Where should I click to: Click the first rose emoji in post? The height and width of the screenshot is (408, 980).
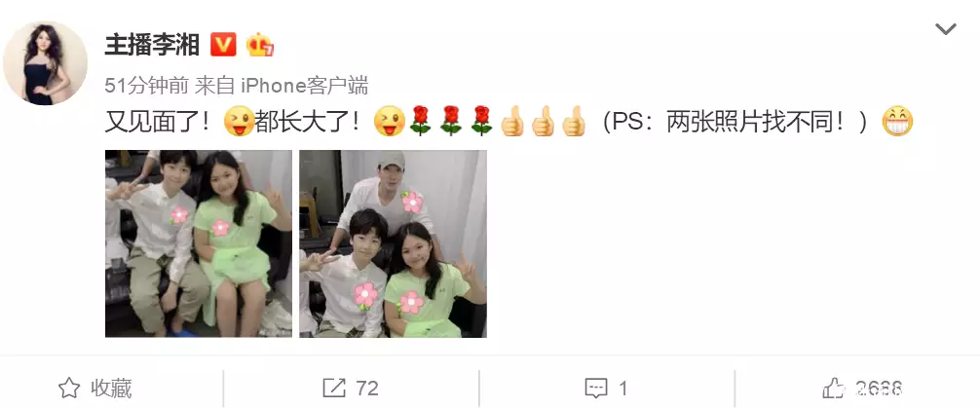pos(421,121)
